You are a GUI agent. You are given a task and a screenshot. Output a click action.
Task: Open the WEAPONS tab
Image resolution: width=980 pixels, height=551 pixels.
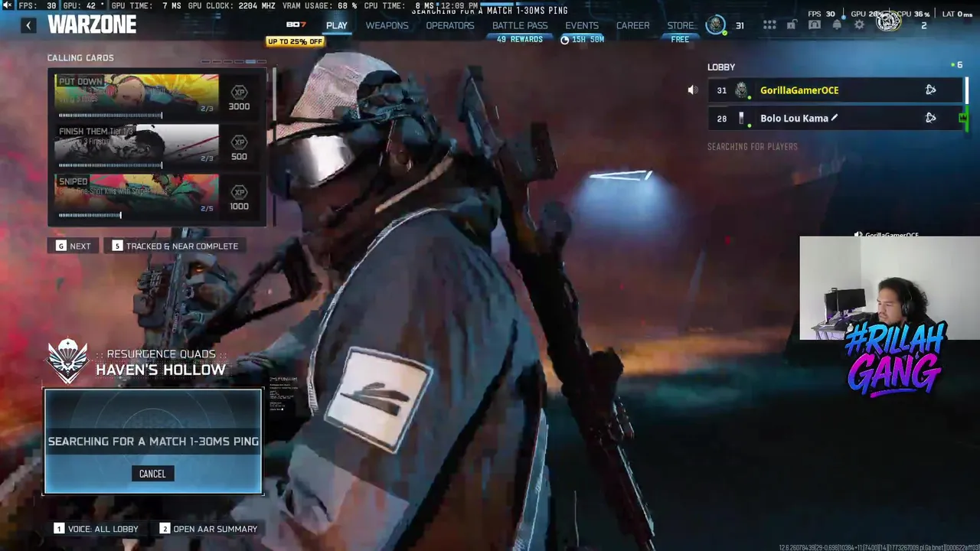click(x=387, y=25)
